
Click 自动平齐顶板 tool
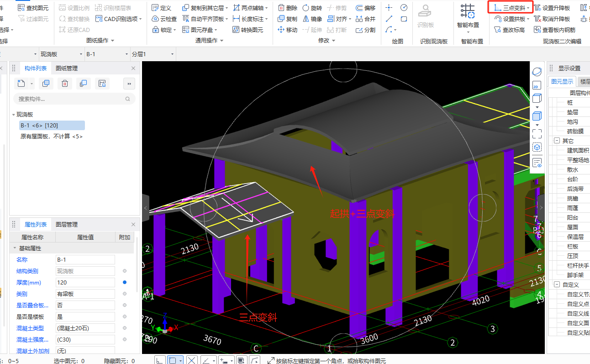205,19
